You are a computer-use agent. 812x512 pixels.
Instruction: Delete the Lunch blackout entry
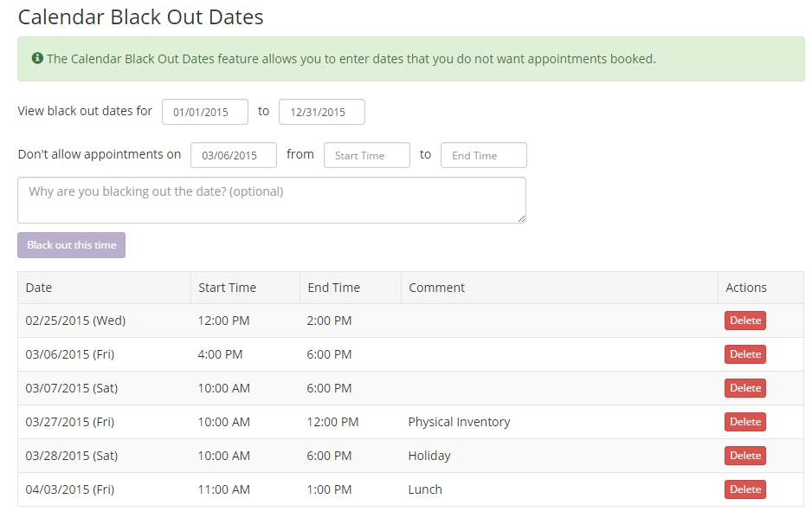click(745, 489)
